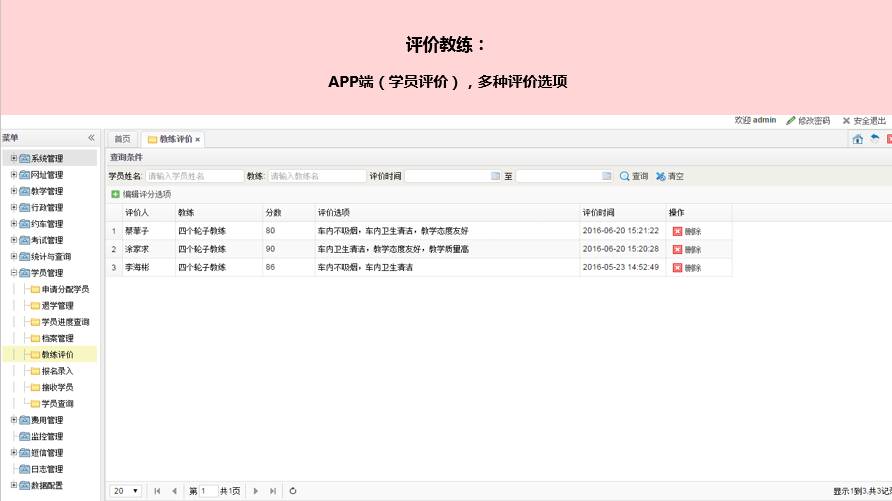
Task: Refresh the evaluation table
Action: tap(292, 491)
